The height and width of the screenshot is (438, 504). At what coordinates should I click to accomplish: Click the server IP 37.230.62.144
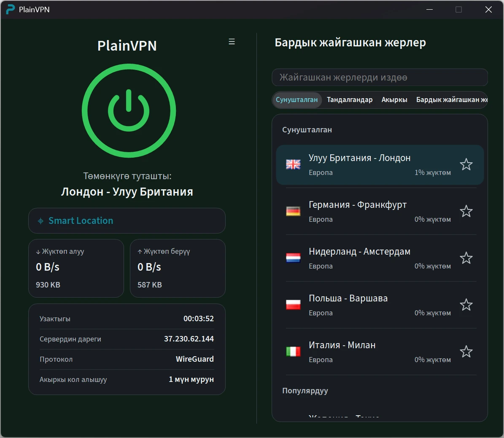[189, 339]
